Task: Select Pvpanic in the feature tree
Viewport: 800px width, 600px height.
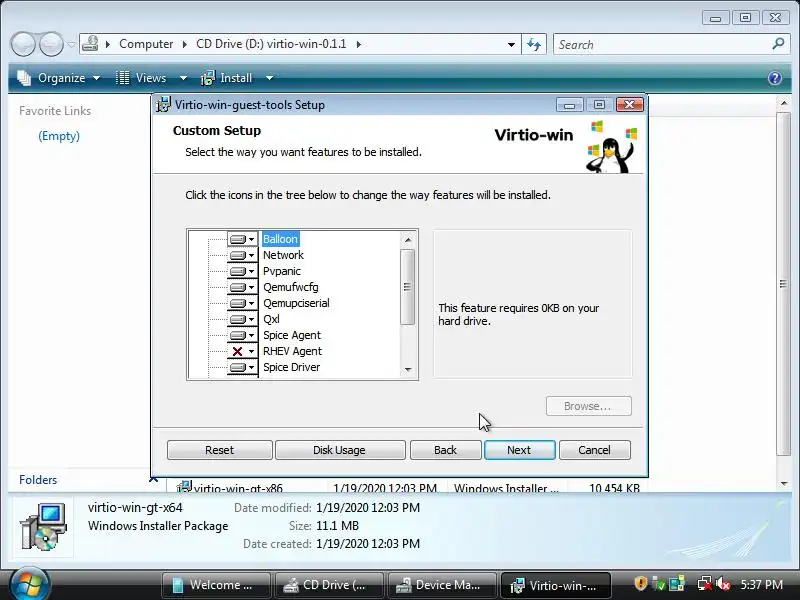Action: [x=282, y=271]
